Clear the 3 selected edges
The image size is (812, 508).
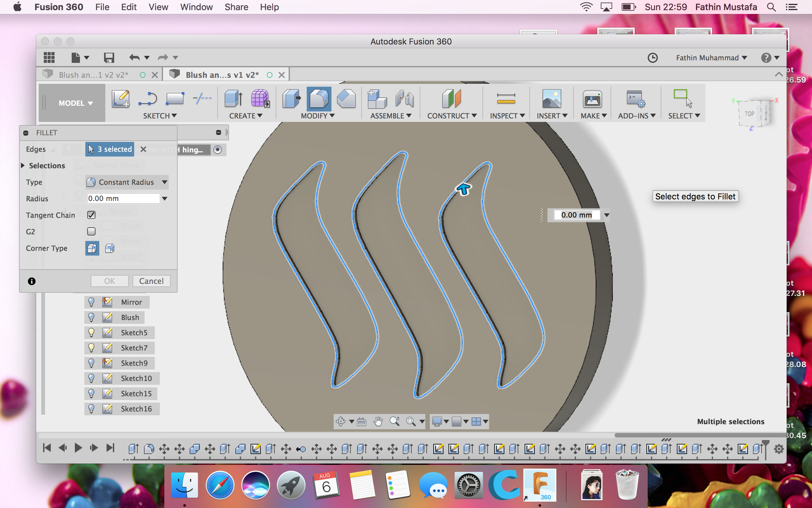tap(143, 149)
